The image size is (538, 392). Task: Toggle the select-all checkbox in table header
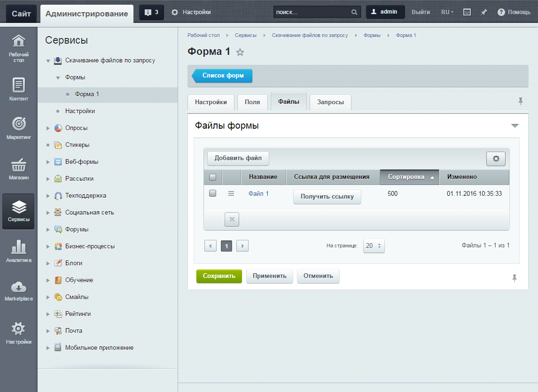(212, 177)
